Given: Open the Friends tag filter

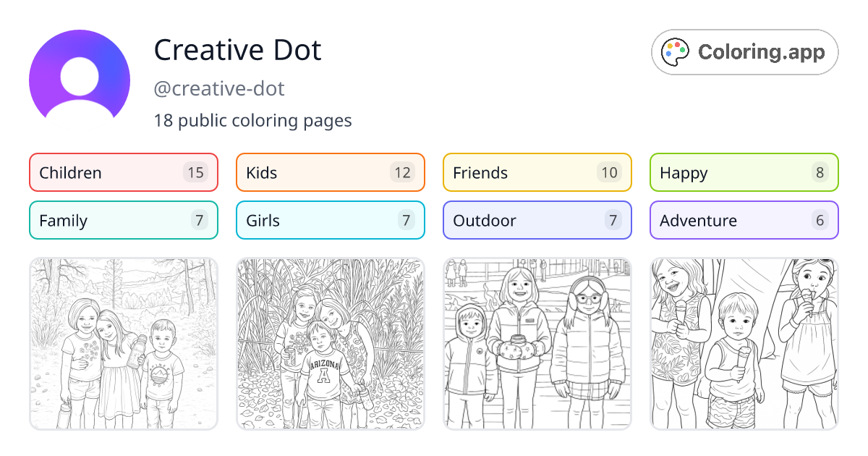Looking at the screenshot, I should click(537, 172).
